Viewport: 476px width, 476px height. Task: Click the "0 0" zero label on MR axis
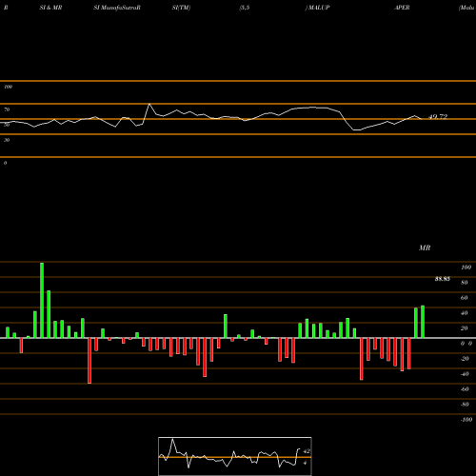[x=466, y=344]
